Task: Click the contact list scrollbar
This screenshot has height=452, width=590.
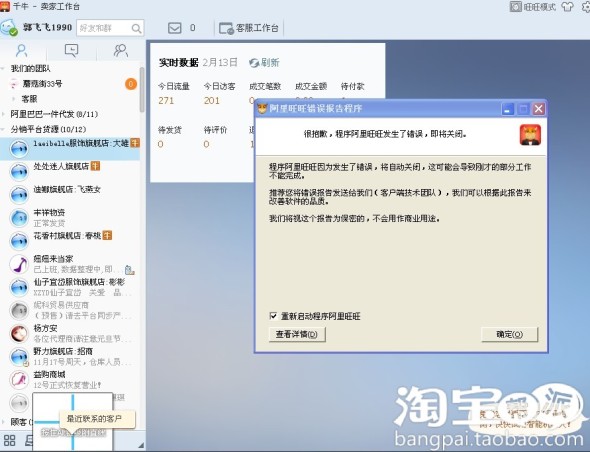Action: coord(142,90)
